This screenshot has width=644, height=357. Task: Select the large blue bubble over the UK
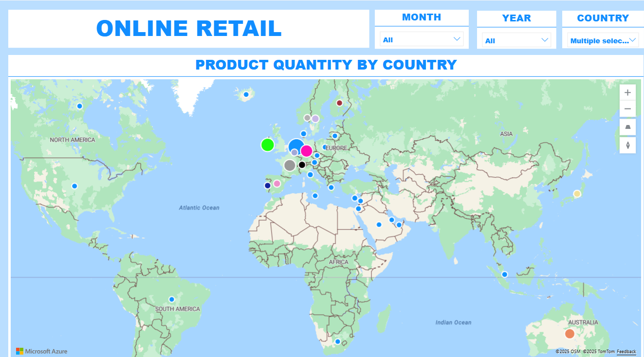(x=296, y=146)
